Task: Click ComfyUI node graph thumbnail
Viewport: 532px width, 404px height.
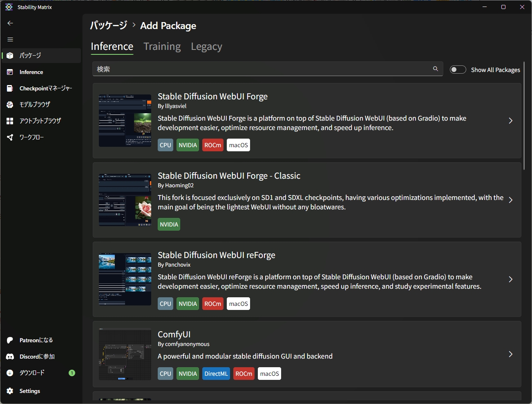Action: click(x=125, y=354)
